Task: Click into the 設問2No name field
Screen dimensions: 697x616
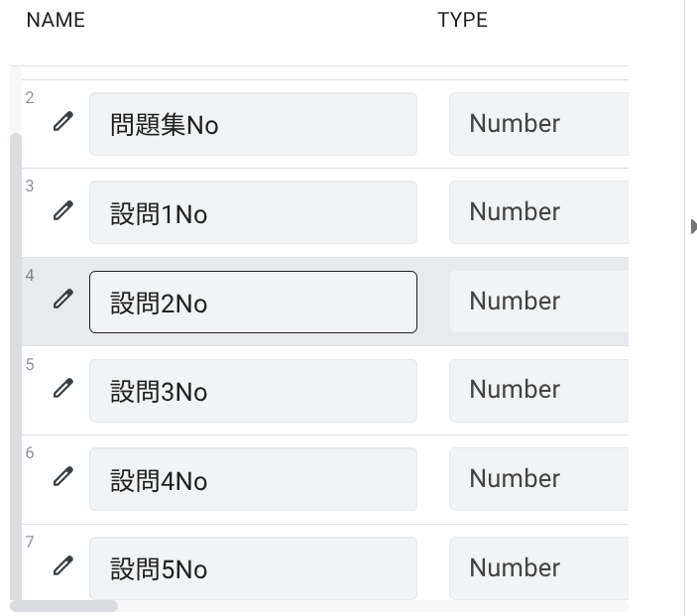Action: click(253, 302)
